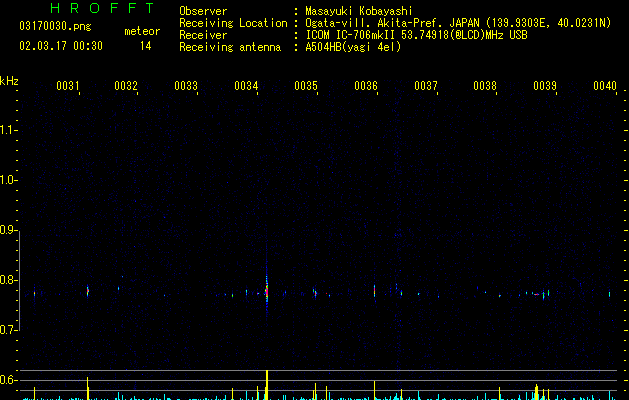Click the 0038 time marker
The image size is (629, 400).
point(485,86)
